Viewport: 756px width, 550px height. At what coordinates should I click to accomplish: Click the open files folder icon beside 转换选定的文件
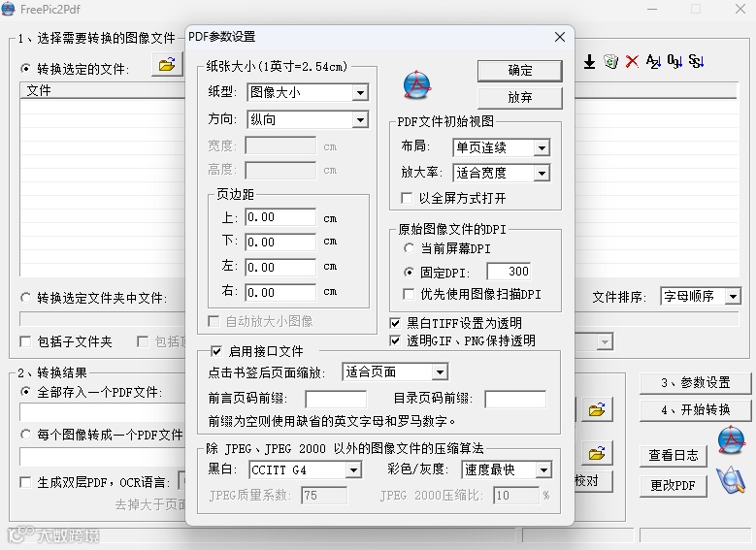pos(167,64)
